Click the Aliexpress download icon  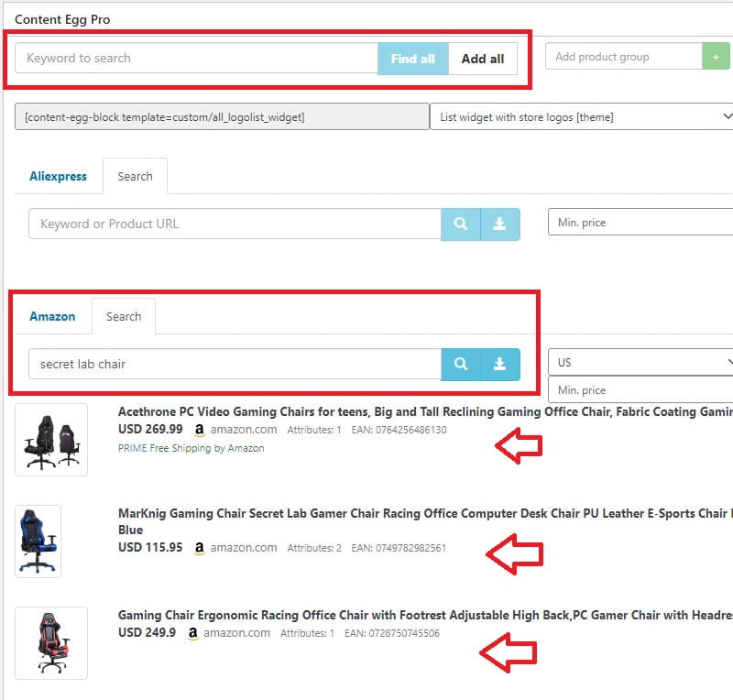[499, 224]
